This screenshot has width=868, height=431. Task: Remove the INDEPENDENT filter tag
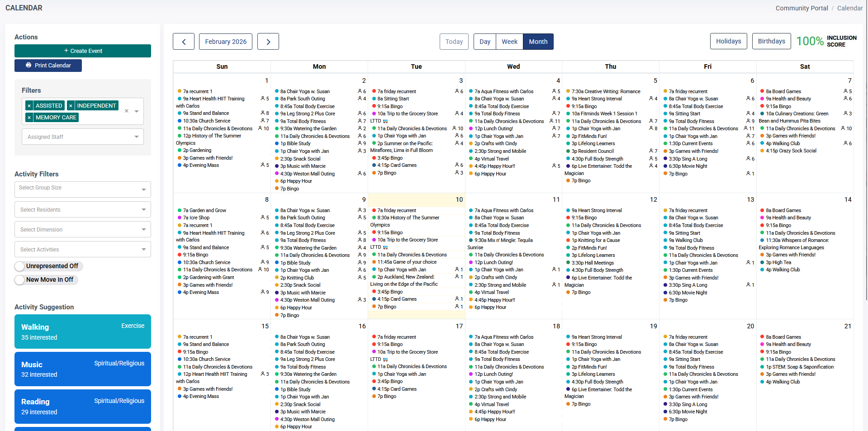(71, 106)
